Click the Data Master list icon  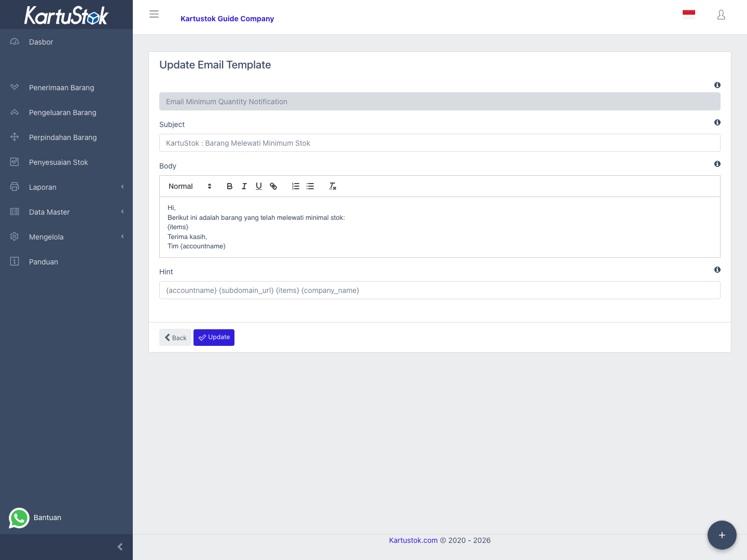[15, 212]
